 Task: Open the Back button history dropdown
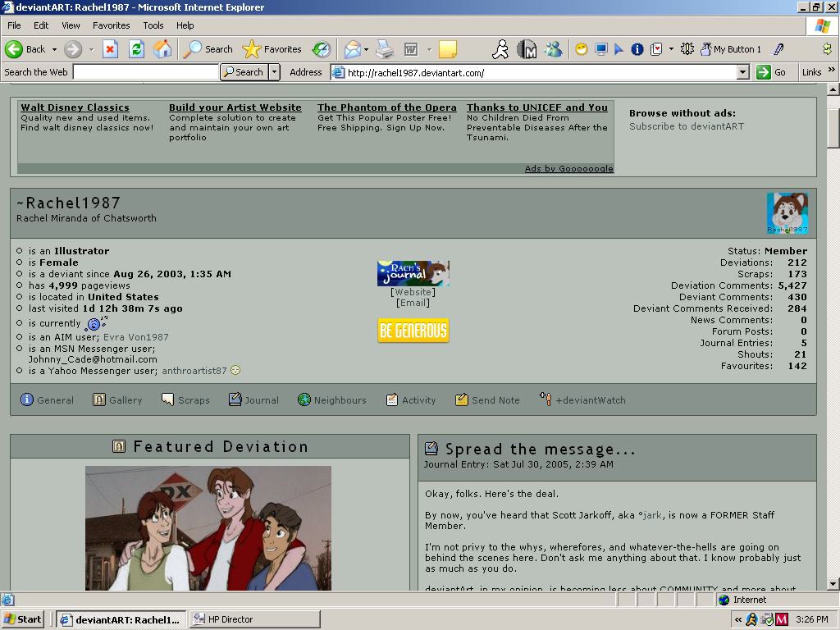click(54, 49)
